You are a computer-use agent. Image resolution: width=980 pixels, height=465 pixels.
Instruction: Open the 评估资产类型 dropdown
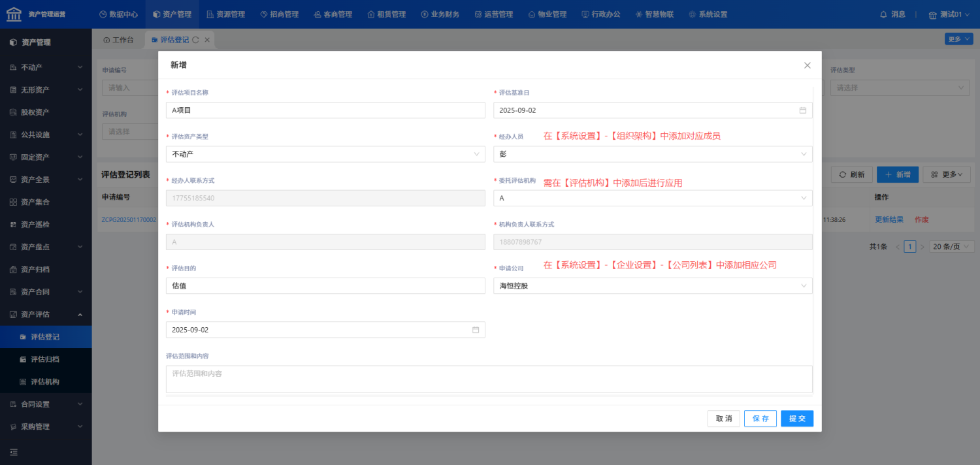[325, 154]
